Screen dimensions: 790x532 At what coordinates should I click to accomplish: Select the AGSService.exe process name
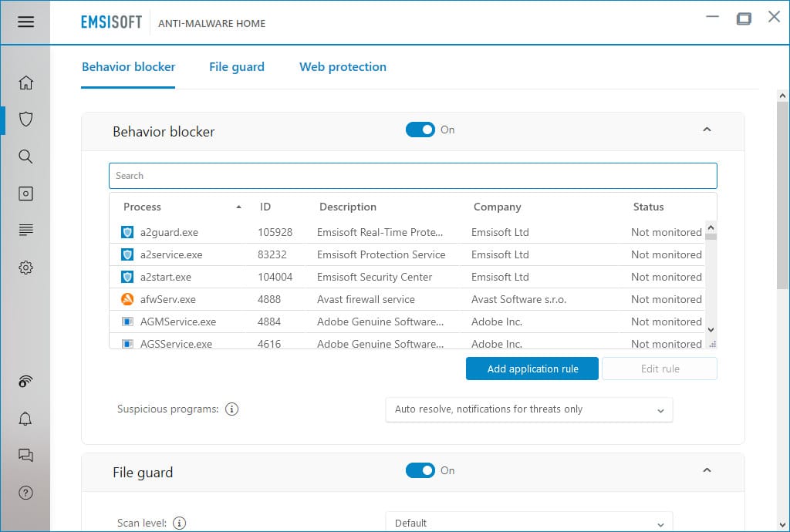(176, 344)
